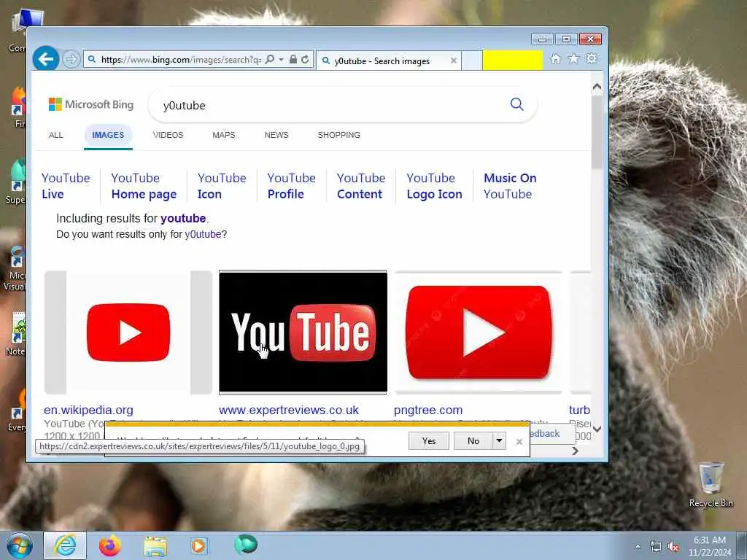Click the Bing search magnifier button

(517, 104)
